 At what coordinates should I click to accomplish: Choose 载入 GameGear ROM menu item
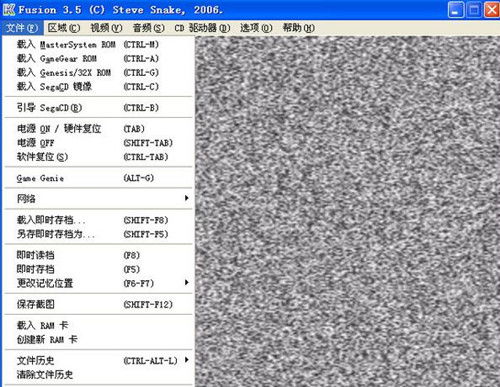[x=99, y=59]
